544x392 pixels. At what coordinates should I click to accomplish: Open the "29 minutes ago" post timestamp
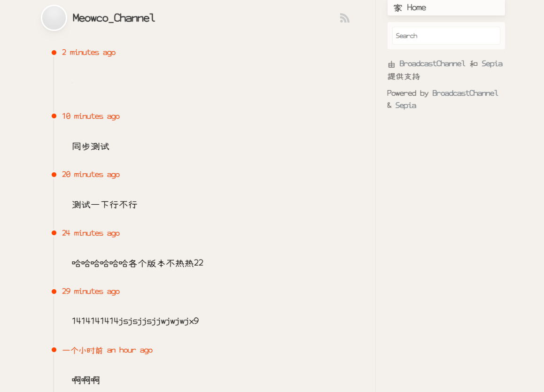[x=91, y=292]
